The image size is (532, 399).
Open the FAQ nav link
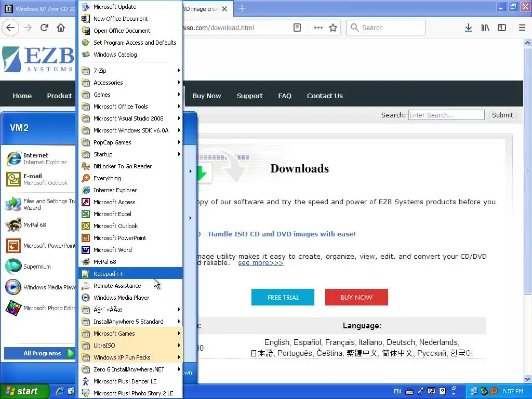285,96
